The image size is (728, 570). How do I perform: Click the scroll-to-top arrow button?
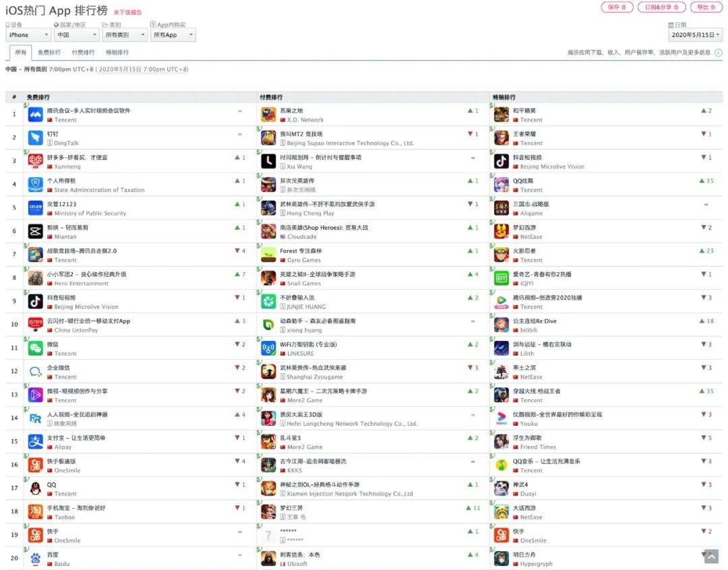pos(711,556)
